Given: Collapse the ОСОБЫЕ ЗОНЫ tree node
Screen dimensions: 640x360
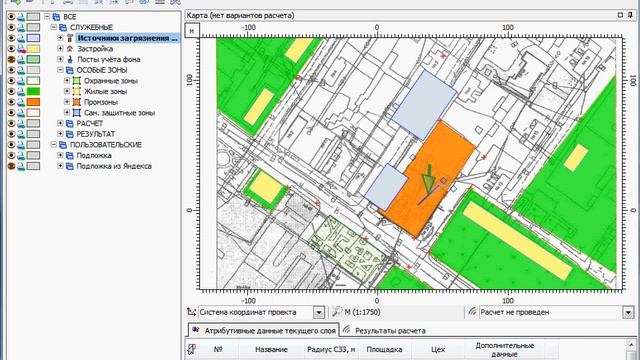Looking at the screenshot, I should click(x=60, y=70).
